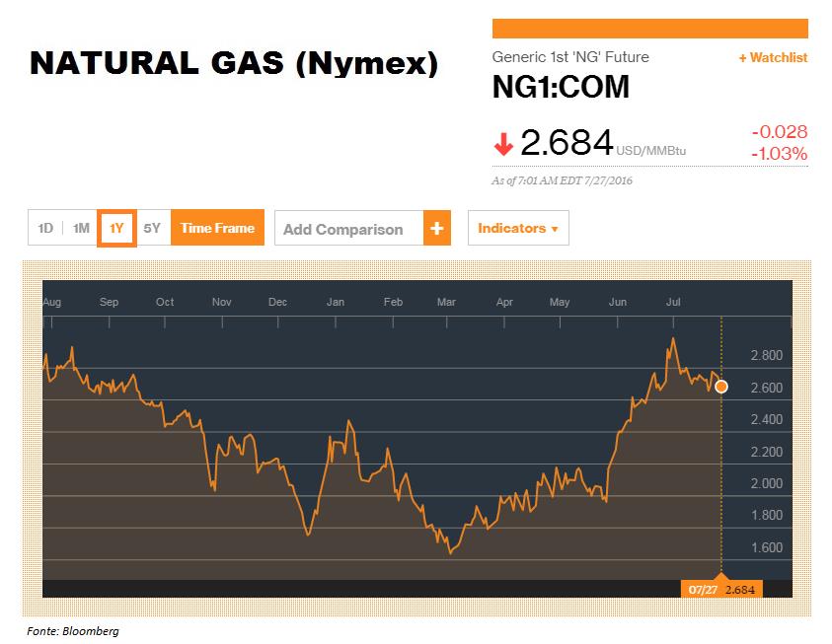Click the orange plus icon beside Add Comparison

click(x=436, y=228)
